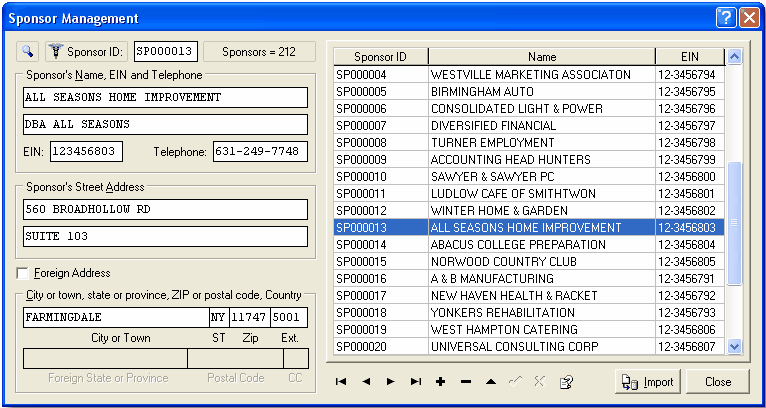Click the magnifying glass search icon
This screenshot has width=766, height=408.
coord(28,51)
